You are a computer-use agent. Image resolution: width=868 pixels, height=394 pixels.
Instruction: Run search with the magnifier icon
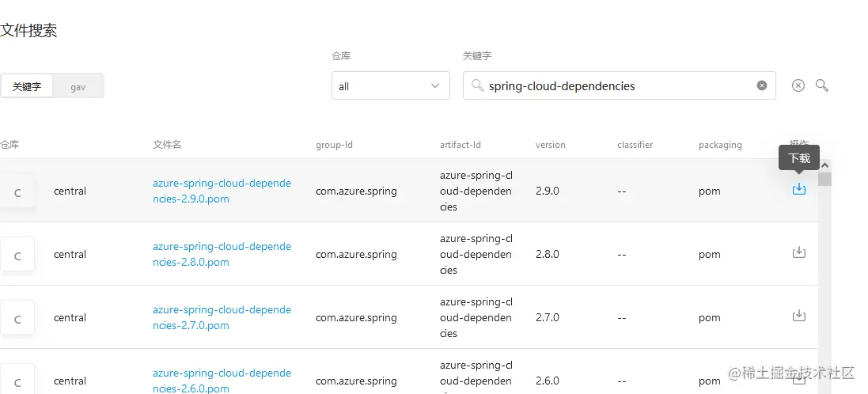coord(822,85)
